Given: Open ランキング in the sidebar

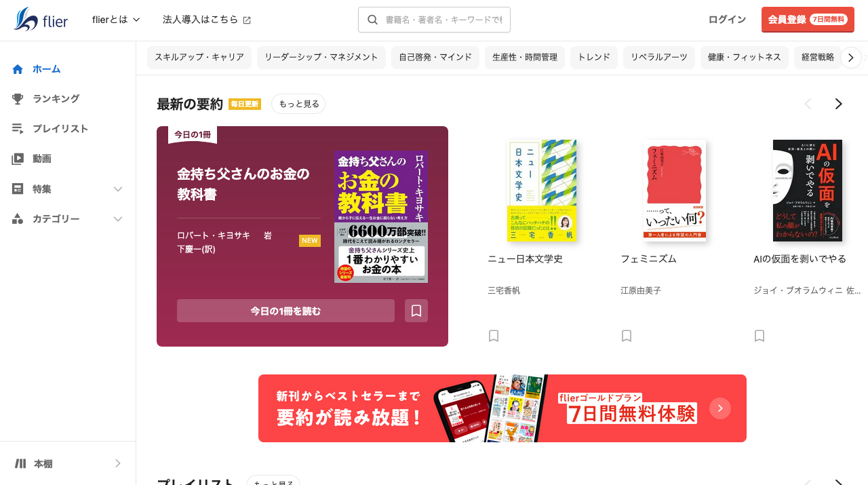Looking at the screenshot, I should pos(68,99).
